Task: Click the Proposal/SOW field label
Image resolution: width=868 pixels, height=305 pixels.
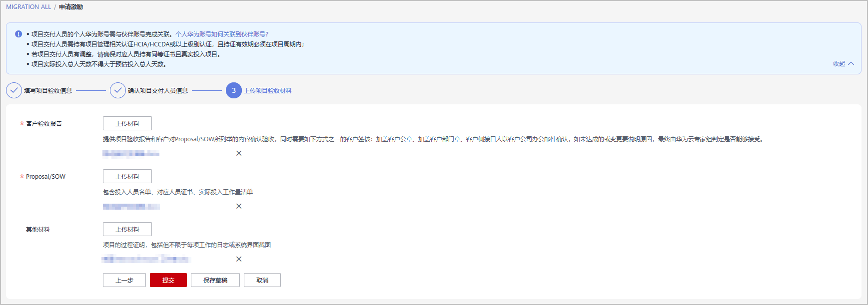Action: tap(45, 176)
